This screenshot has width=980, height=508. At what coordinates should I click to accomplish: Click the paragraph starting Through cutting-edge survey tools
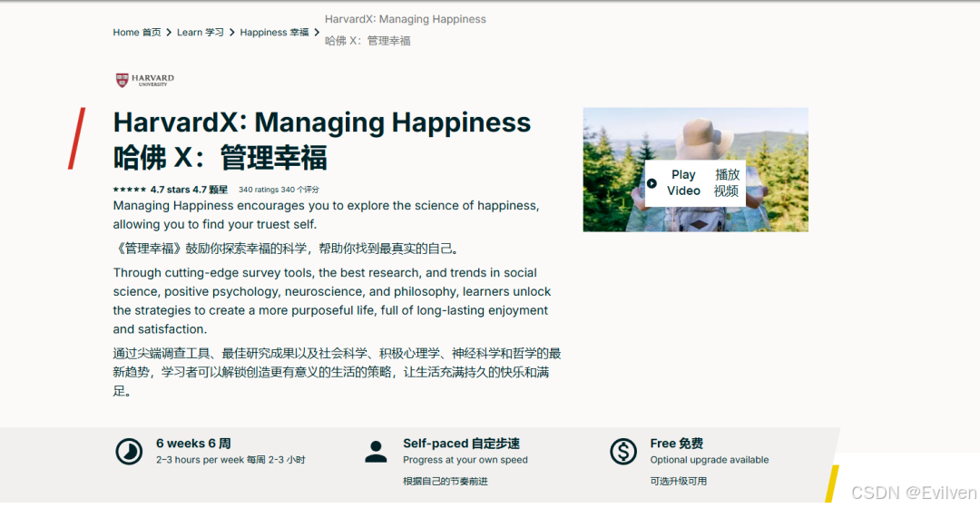(x=332, y=300)
